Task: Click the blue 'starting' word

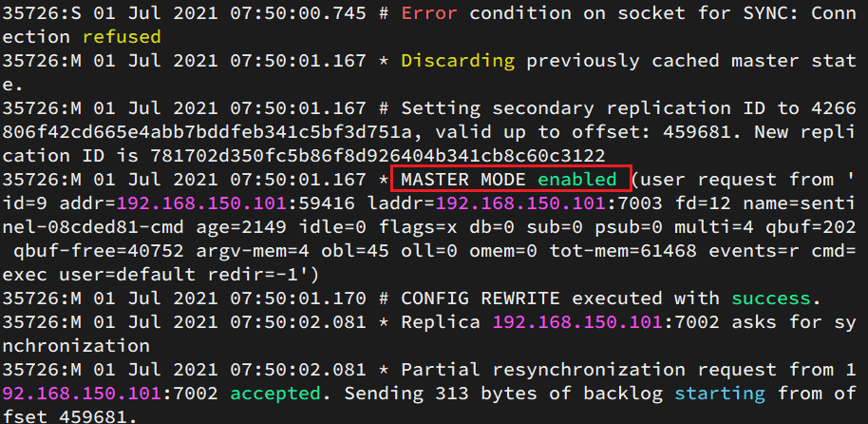Action: [720, 394]
